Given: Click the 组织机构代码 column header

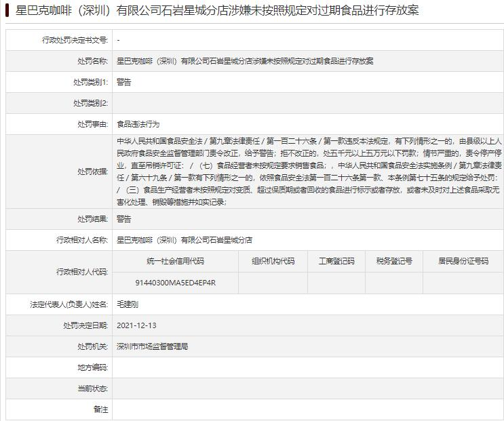Looking at the screenshot, I should tap(273, 261).
